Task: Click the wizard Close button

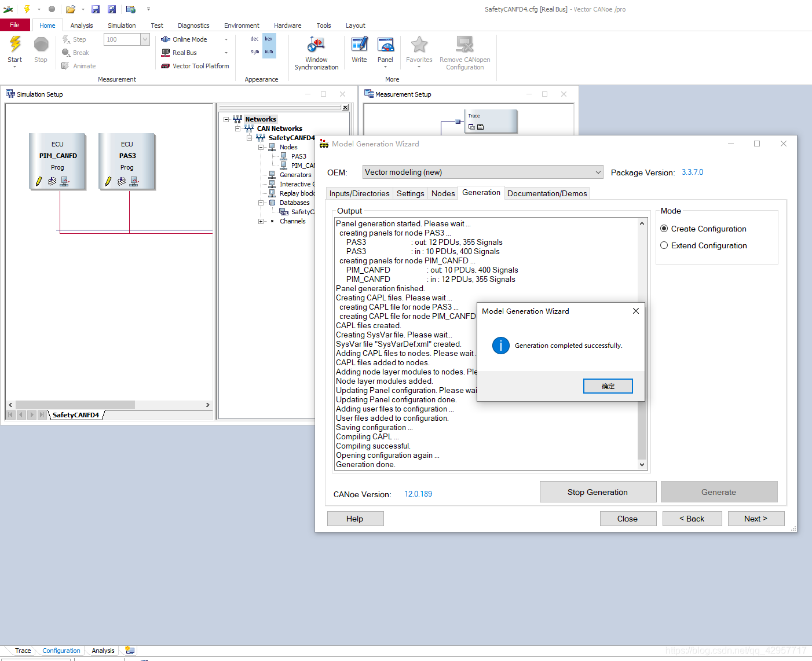Action: pos(627,519)
